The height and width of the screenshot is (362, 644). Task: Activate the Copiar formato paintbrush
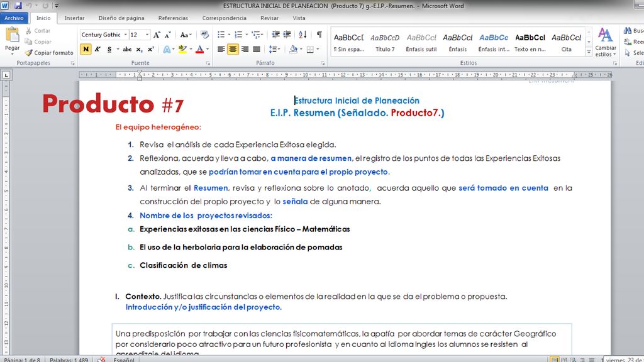[x=49, y=53]
